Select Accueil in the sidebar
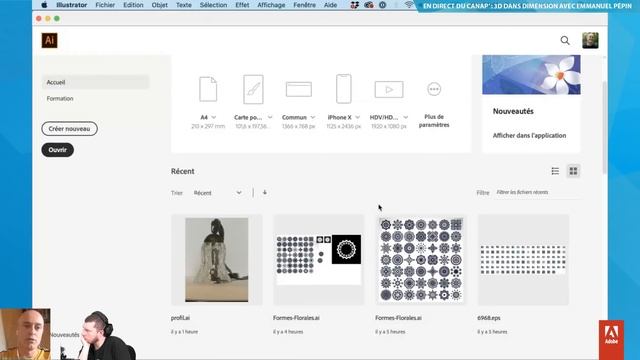 [96, 82]
